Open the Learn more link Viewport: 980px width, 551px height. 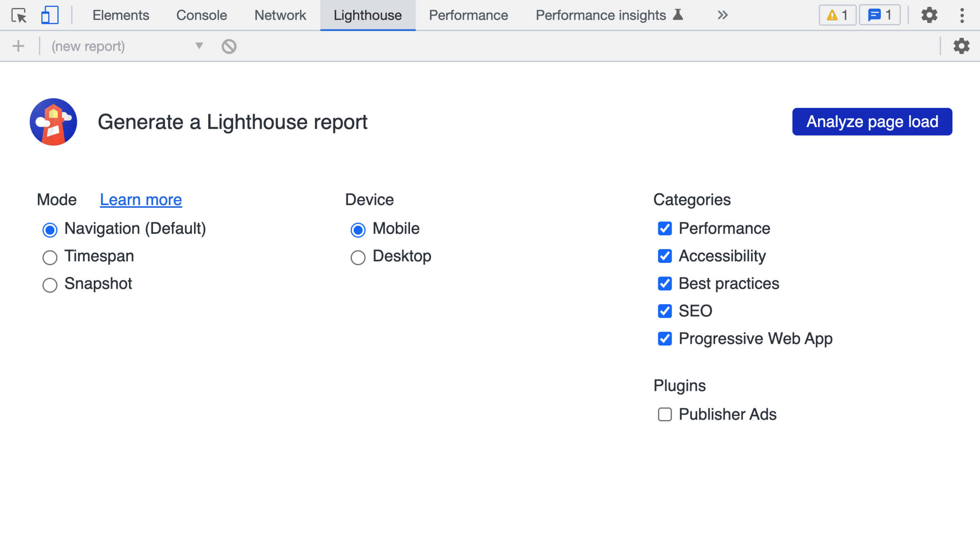point(141,200)
